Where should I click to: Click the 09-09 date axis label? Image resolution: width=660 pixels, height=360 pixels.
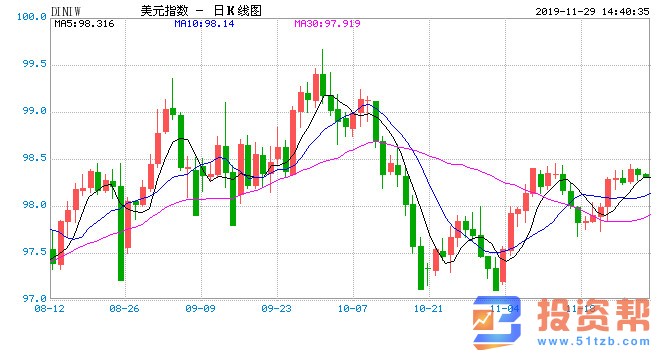point(200,309)
